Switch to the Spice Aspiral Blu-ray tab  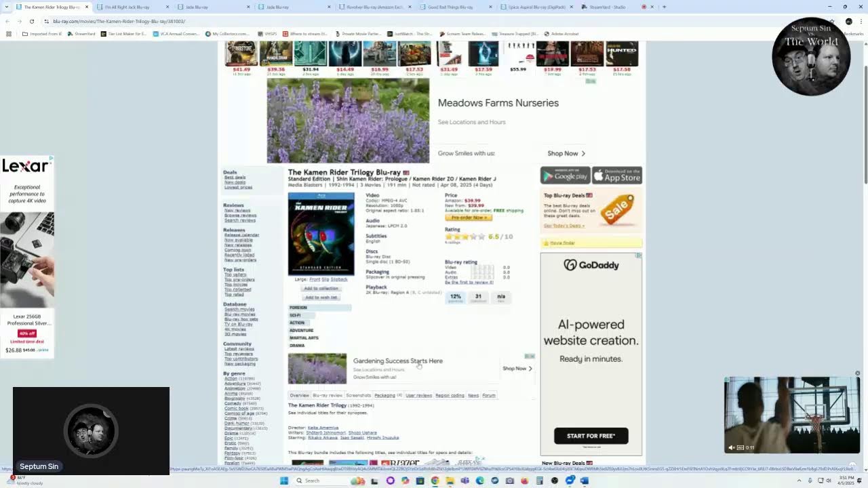pos(536,7)
